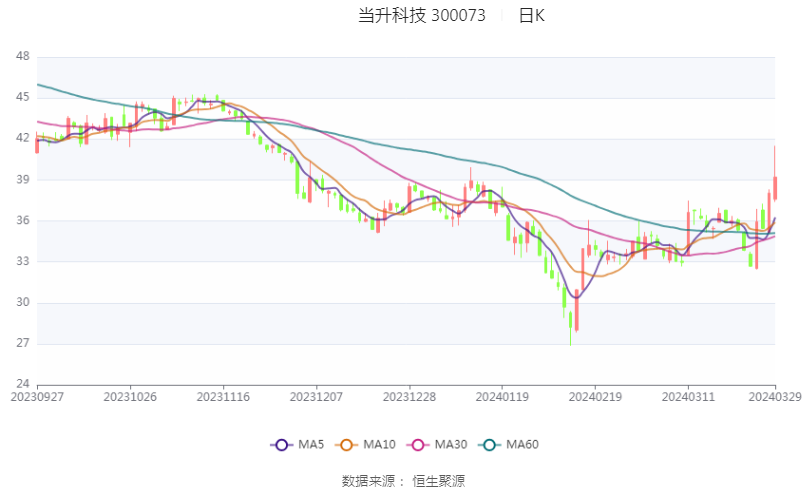This screenshot has height=491, width=807.
Task: Toggle the MA5 legend circle icon
Action: tap(282, 445)
